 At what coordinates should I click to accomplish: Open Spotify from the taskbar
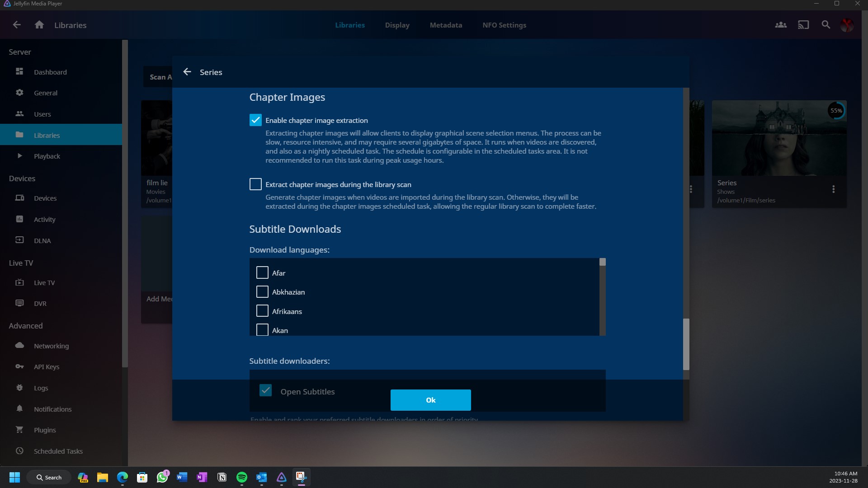pos(242,477)
